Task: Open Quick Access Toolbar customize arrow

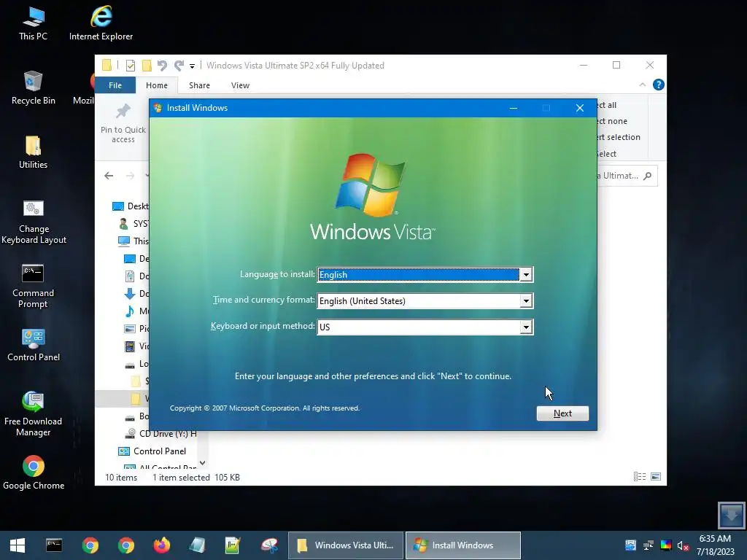Action: [x=192, y=66]
